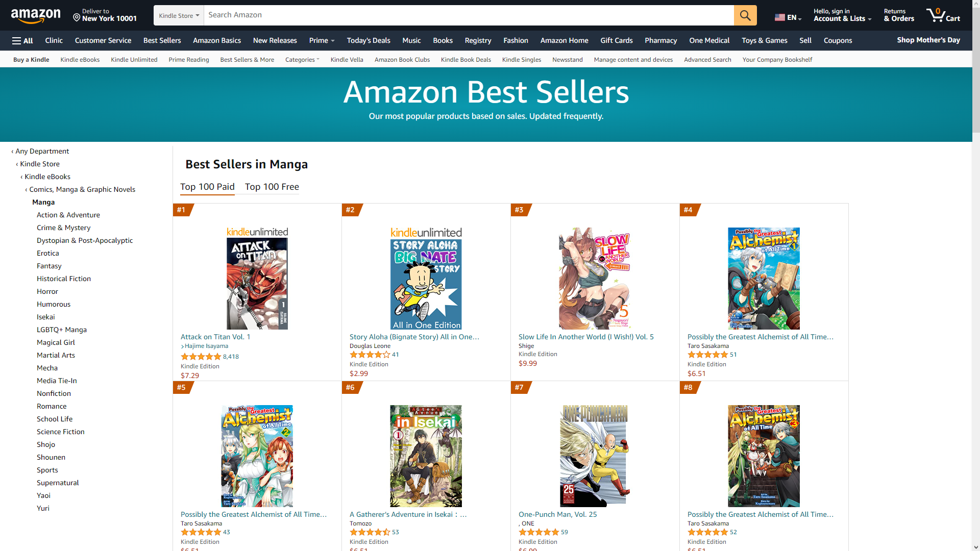Open the Isekai category in sidebar

click(45, 317)
